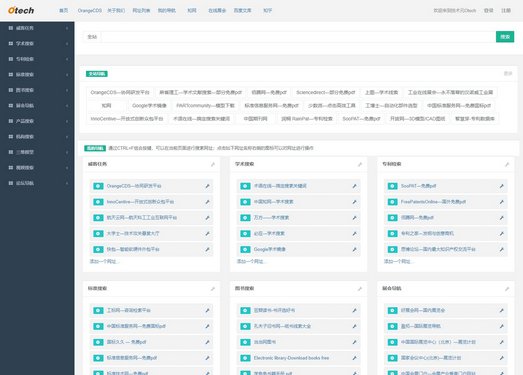Screen dimensions: 523x375
Task: Edit the 专利检索 card via header wrench
Action: click(507, 164)
